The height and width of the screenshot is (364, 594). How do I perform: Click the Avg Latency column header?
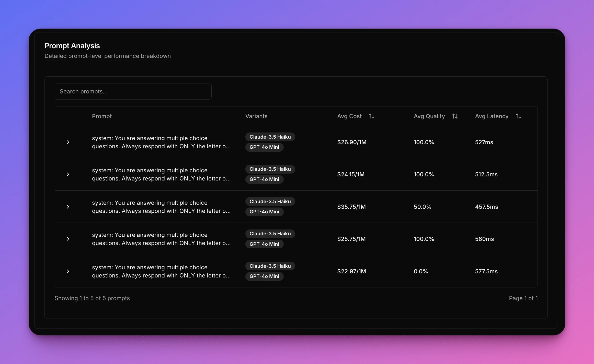click(492, 116)
